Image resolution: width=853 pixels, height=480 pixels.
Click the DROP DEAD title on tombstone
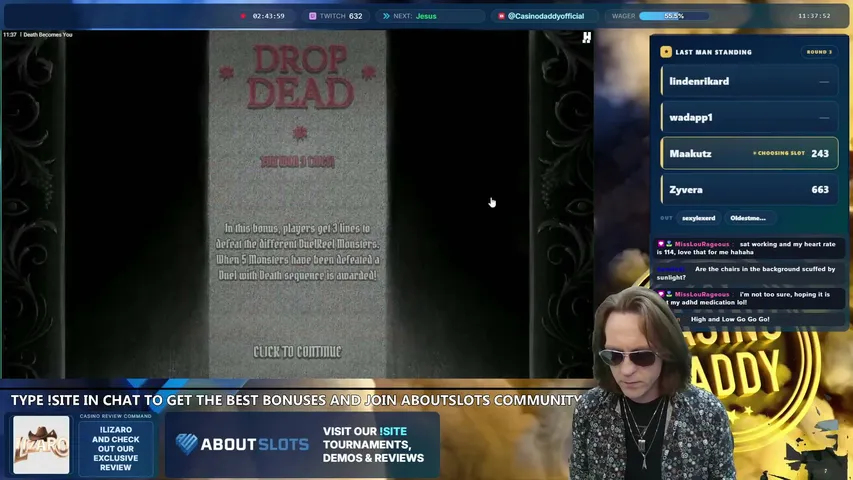(x=300, y=76)
